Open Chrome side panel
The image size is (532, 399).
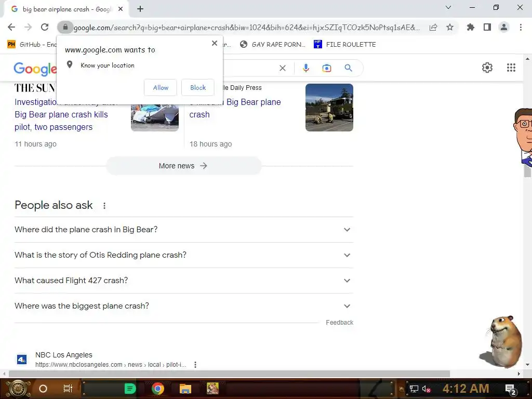(x=487, y=27)
